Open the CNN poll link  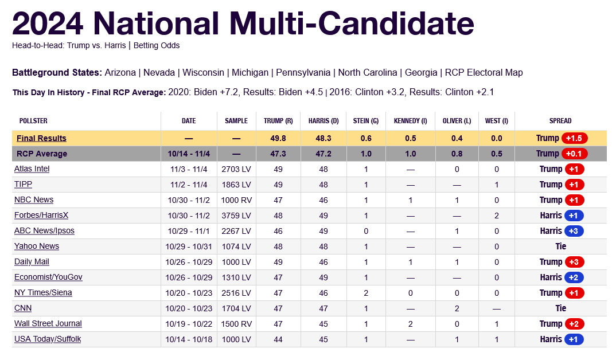coord(23,308)
